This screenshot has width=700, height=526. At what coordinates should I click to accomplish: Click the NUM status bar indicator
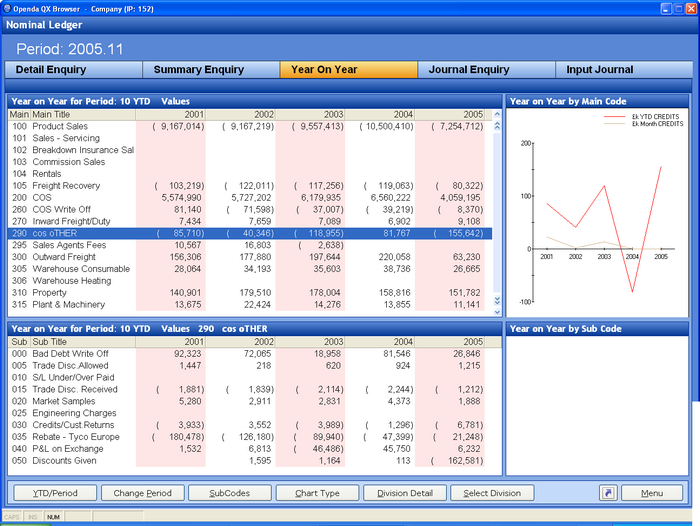tap(54, 517)
